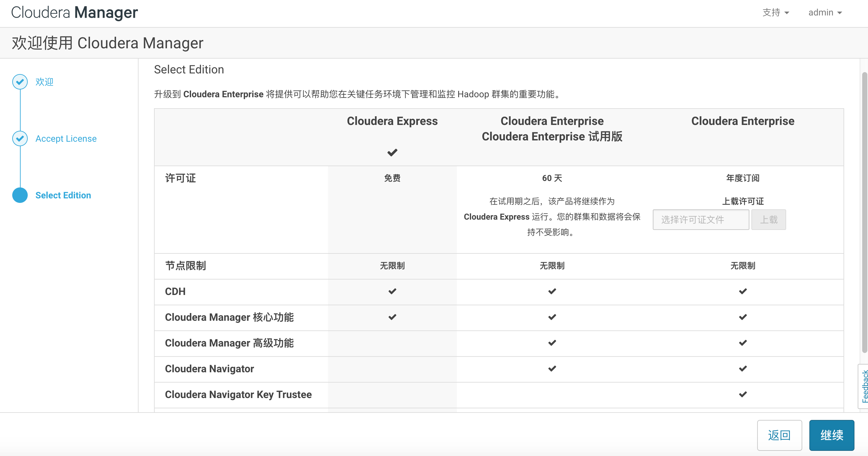
Task: Click 核心功能 checkmark in Enterprise annual column
Action: click(743, 317)
